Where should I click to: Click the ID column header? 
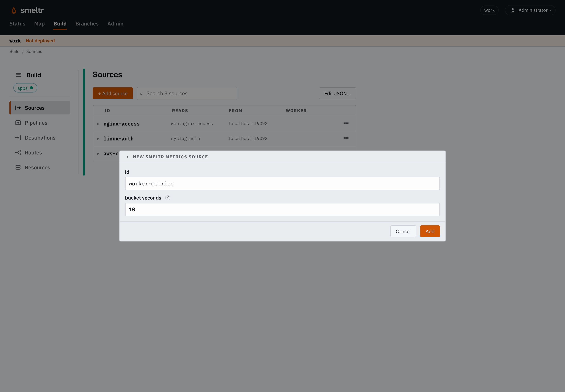(x=107, y=111)
